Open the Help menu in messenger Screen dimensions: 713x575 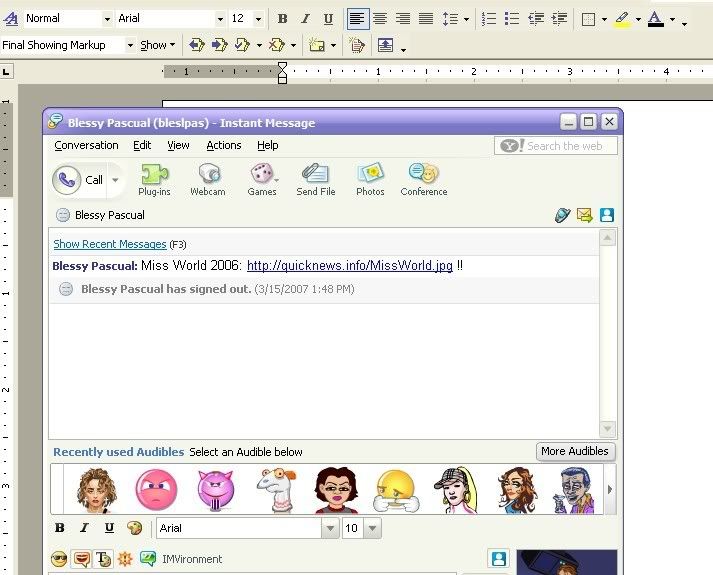click(267, 145)
